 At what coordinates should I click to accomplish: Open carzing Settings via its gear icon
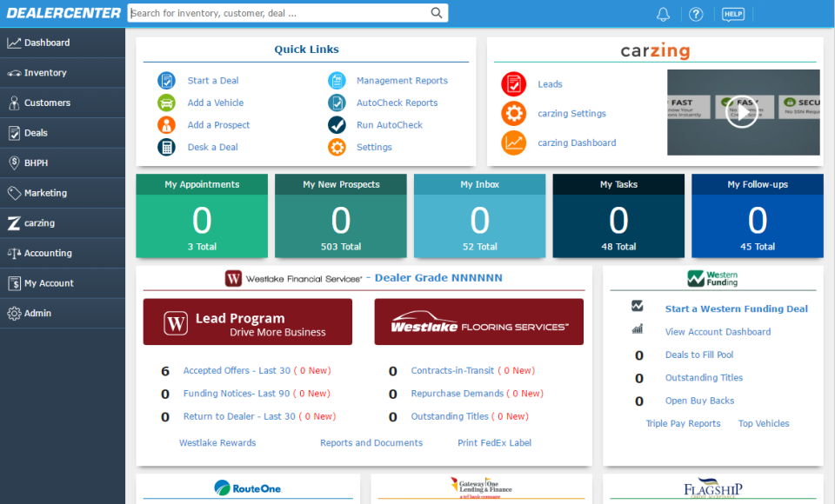pyautogui.click(x=515, y=113)
